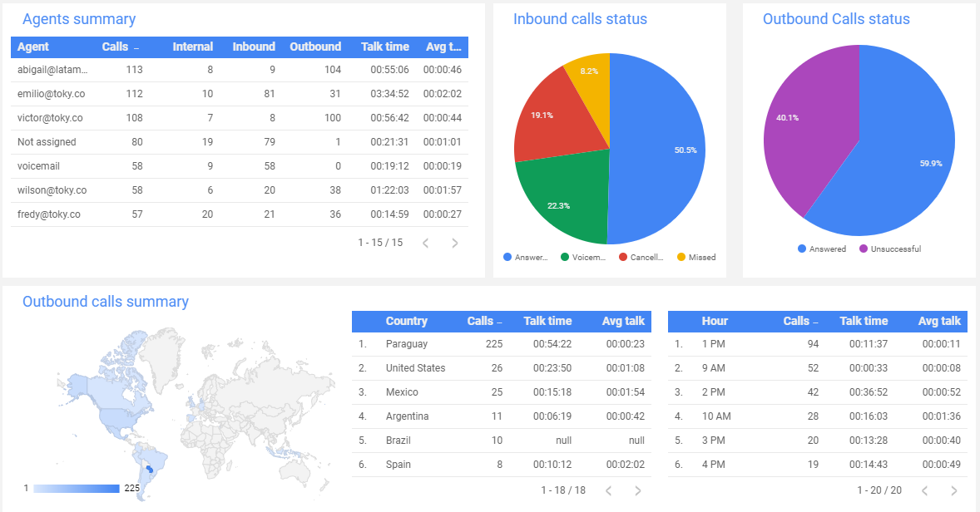
Task: Click the Missed legend dot in Inbound chart
Action: tap(681, 257)
